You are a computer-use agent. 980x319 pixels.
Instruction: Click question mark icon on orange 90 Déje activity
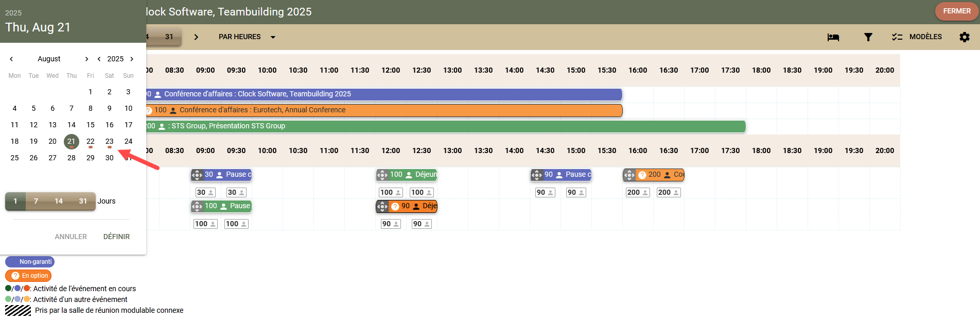[395, 207]
